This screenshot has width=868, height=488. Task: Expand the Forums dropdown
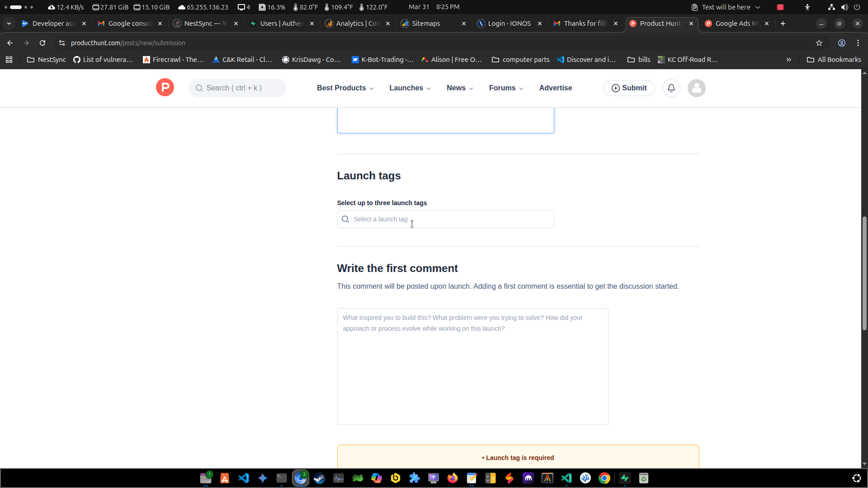pos(506,88)
